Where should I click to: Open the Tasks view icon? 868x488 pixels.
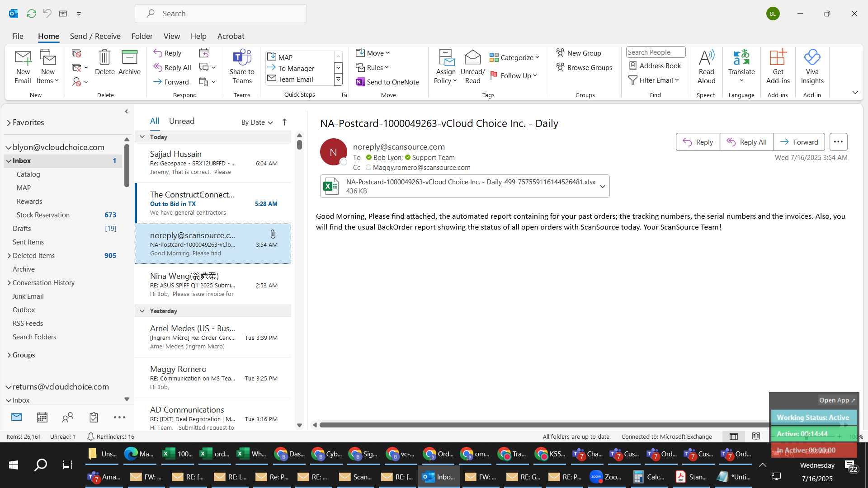(x=94, y=417)
